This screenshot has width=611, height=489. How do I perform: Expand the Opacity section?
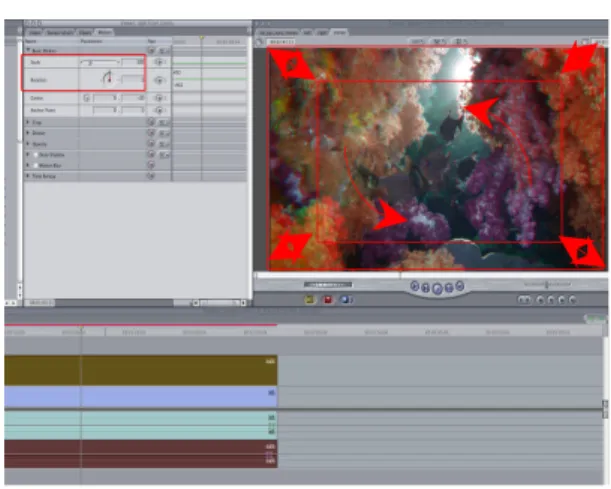[x=28, y=144]
